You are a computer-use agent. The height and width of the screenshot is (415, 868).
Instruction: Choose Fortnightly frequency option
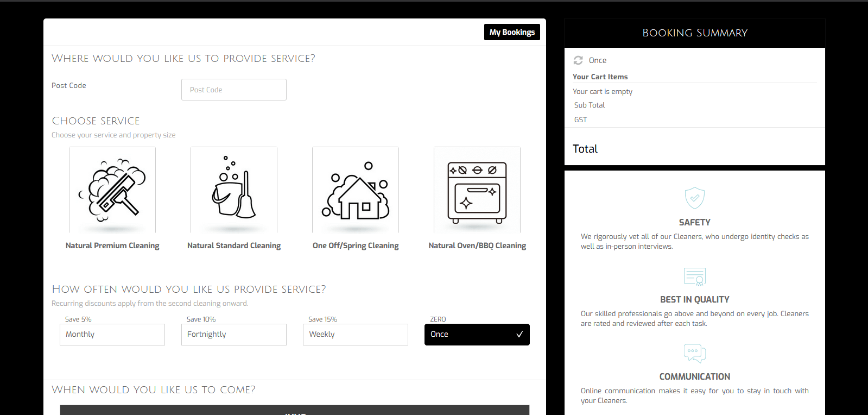pos(234,335)
